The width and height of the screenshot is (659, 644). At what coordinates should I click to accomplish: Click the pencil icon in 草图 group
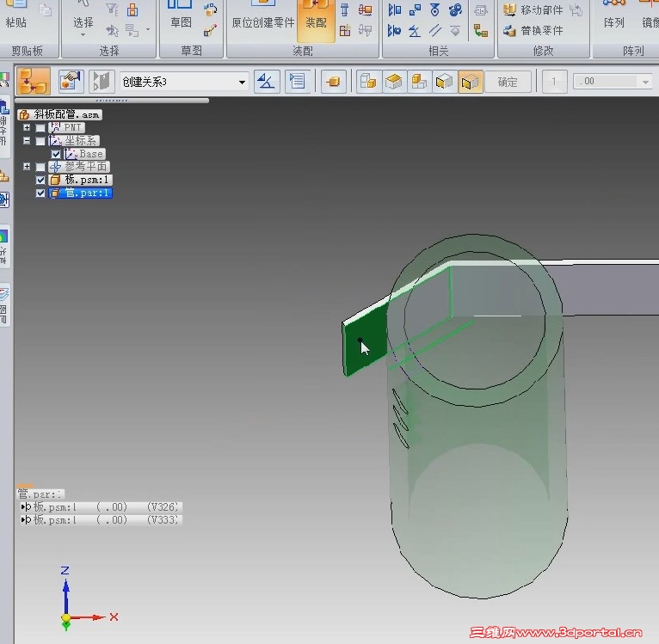click(210, 30)
